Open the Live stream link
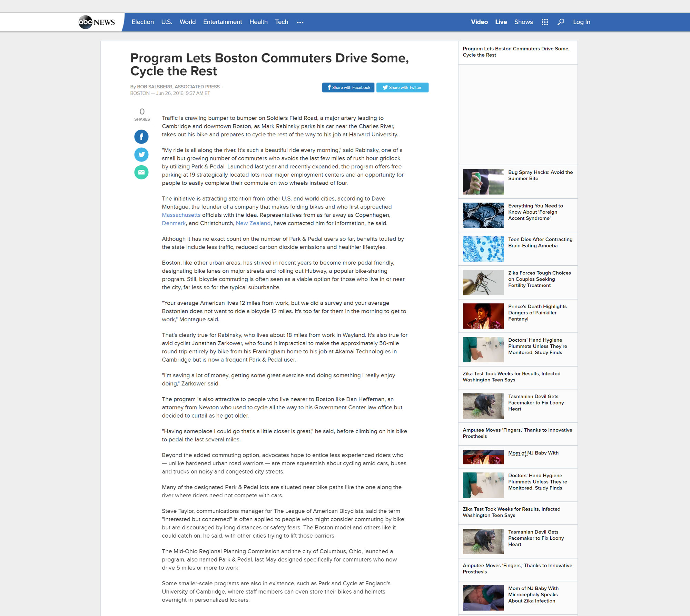The height and width of the screenshot is (616, 690). (501, 22)
